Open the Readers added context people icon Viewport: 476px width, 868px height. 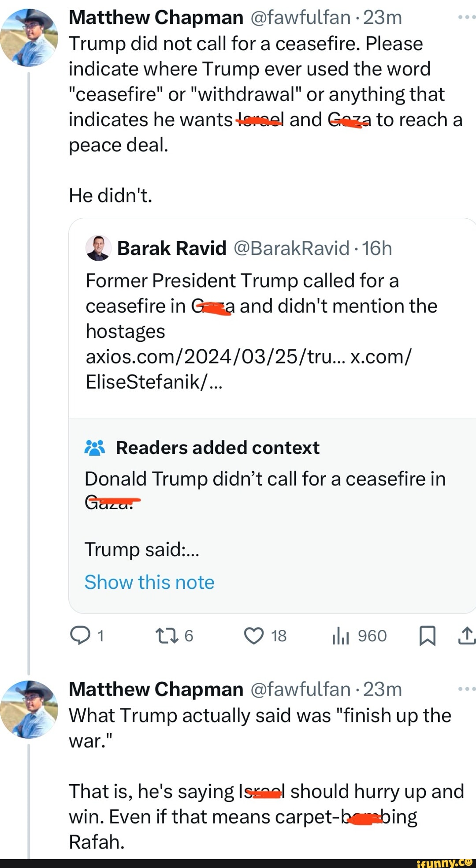click(x=95, y=448)
